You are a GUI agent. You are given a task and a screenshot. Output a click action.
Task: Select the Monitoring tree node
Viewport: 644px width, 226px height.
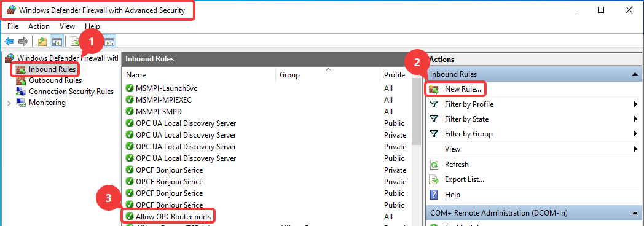click(x=47, y=103)
